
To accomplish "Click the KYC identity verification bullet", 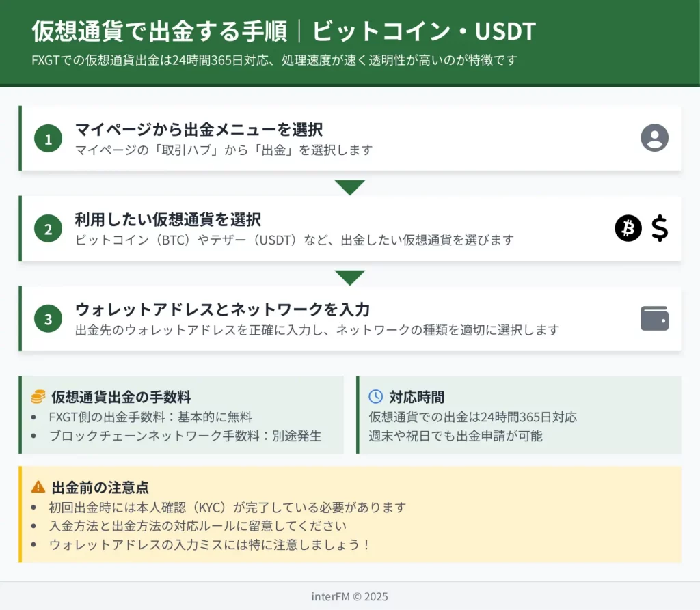I will (x=228, y=508).
